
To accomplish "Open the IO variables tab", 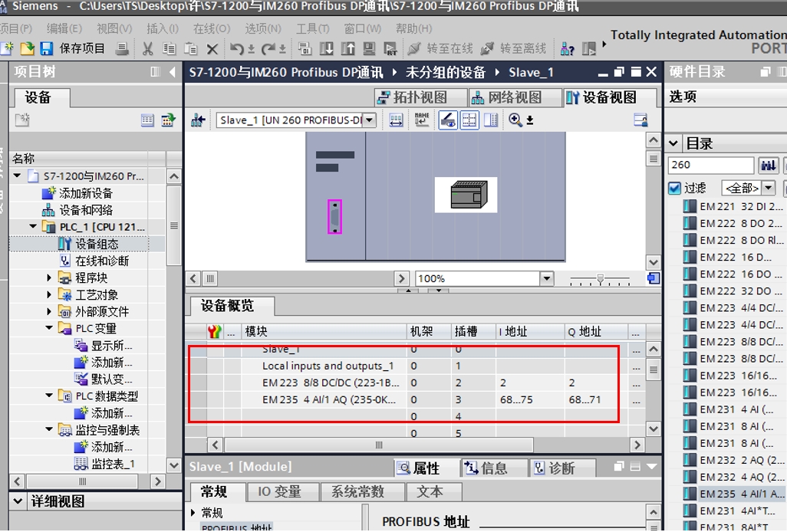I will [x=279, y=491].
